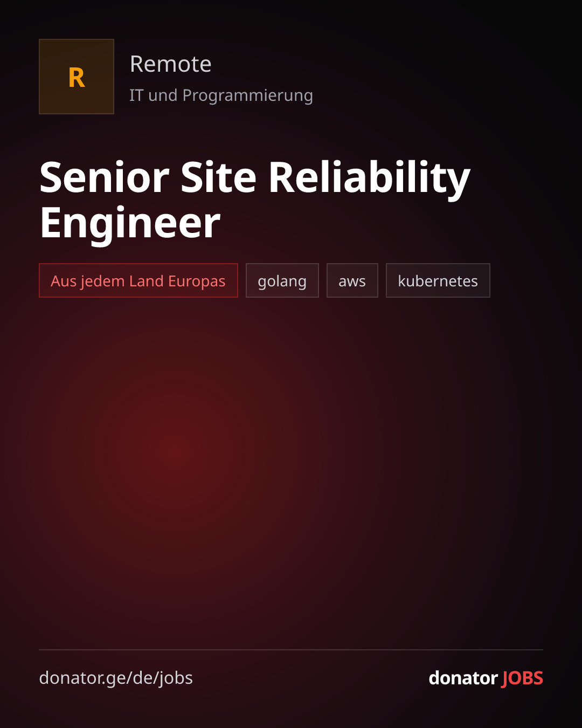Viewport: 582px width, 728px height.
Task: Click the word Europas in red tag
Action: point(197,281)
